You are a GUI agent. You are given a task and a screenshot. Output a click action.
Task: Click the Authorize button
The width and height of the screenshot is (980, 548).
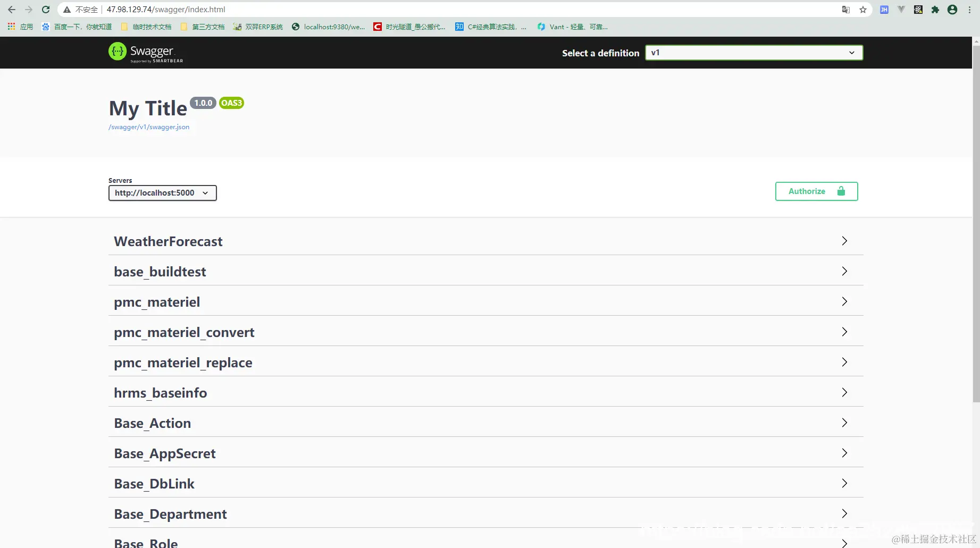click(x=816, y=191)
